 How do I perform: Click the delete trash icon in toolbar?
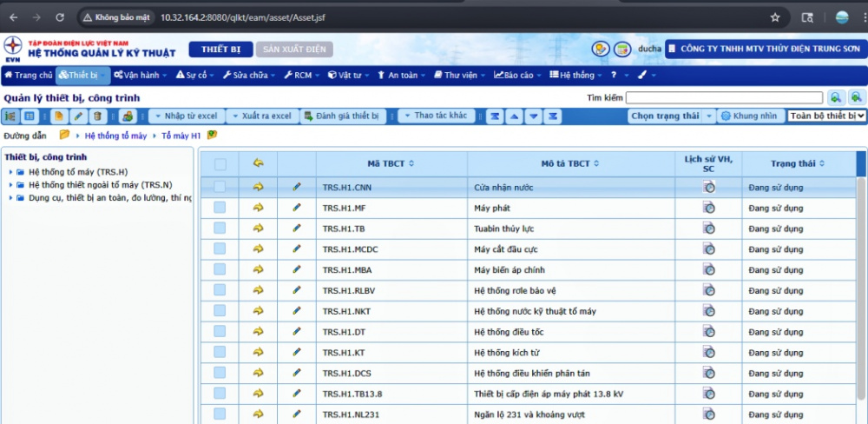coord(97,116)
